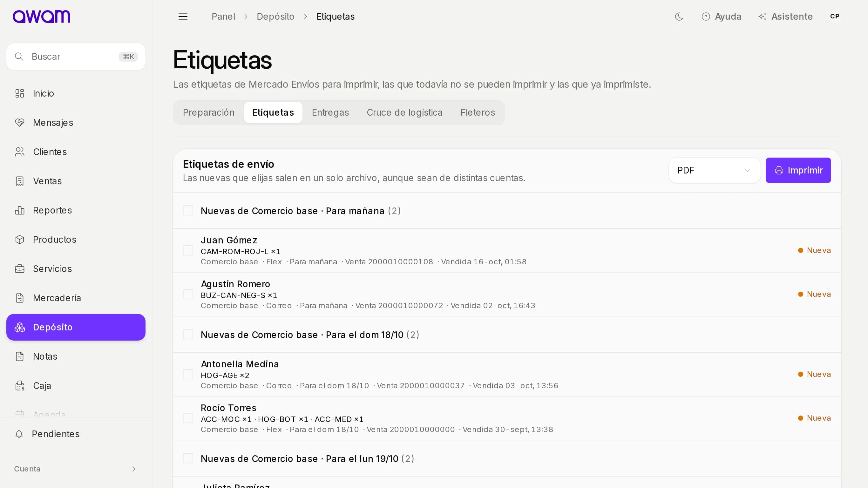This screenshot has height=488, width=868.
Task: Switch to the Preparación tab
Action: [x=208, y=112]
